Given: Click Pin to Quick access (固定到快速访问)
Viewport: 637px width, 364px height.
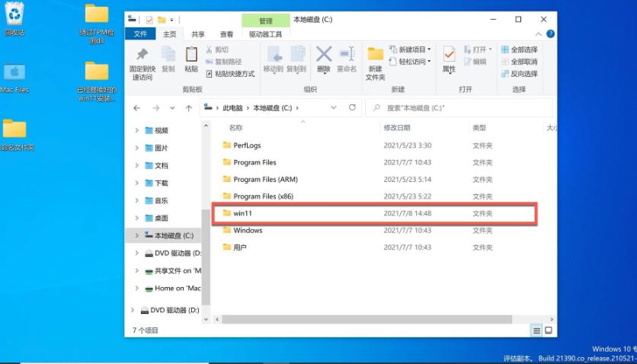Looking at the screenshot, I should [x=142, y=63].
